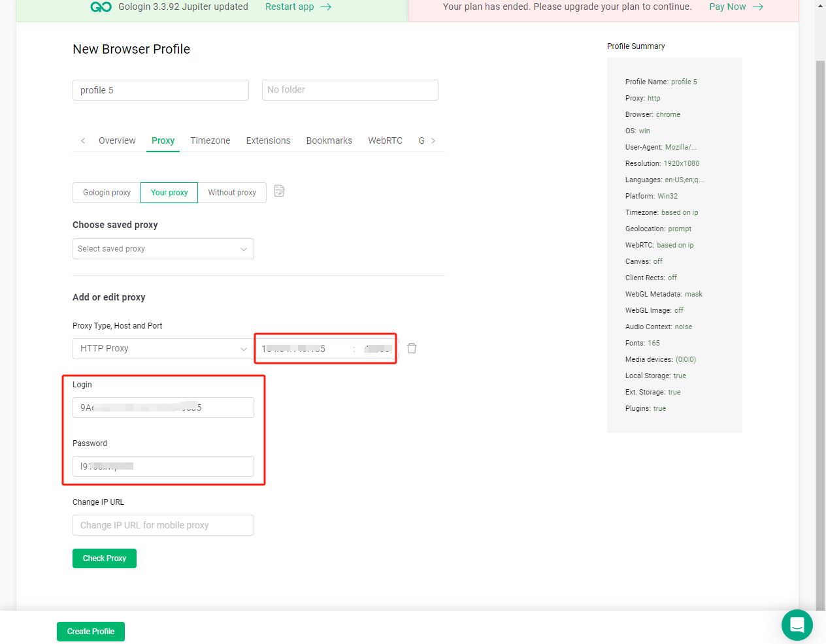
Task: Click the WebGL Image: off line
Action: click(x=655, y=310)
